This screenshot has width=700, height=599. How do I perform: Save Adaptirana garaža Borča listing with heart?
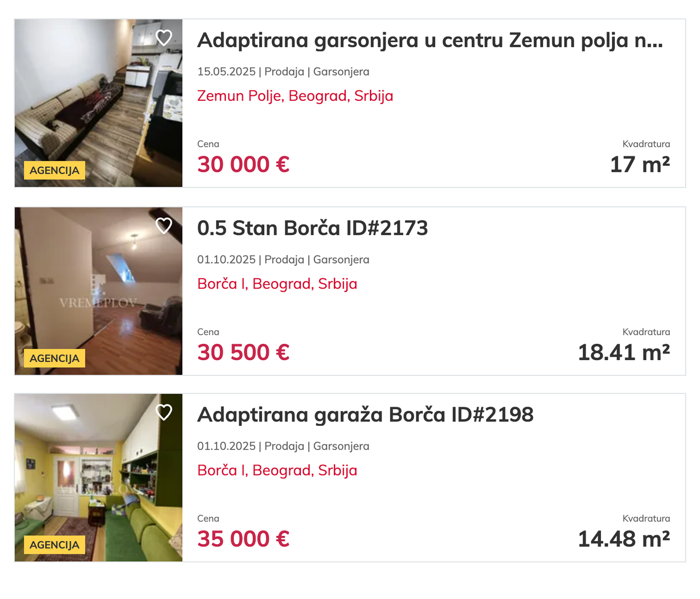tap(164, 412)
